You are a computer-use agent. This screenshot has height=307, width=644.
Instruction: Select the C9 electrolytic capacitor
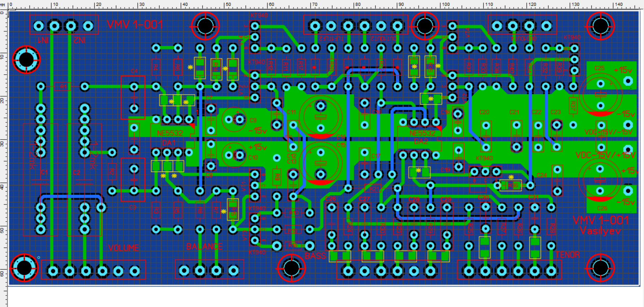coord(234,119)
